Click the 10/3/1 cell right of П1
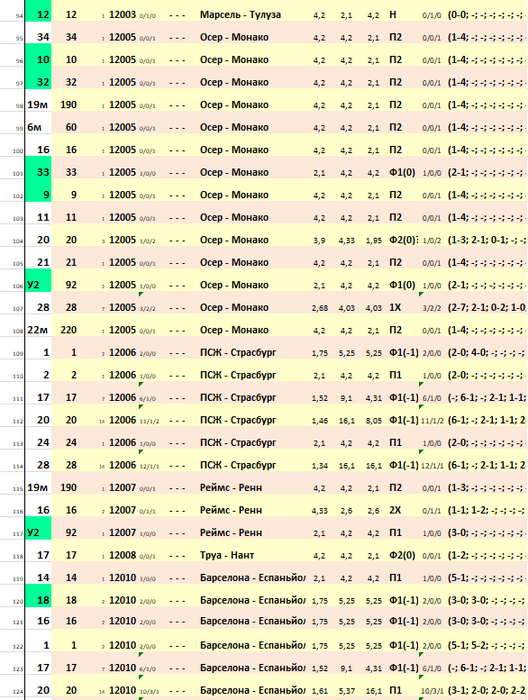Image resolution: width=528 pixels, height=700 pixels. point(432,691)
